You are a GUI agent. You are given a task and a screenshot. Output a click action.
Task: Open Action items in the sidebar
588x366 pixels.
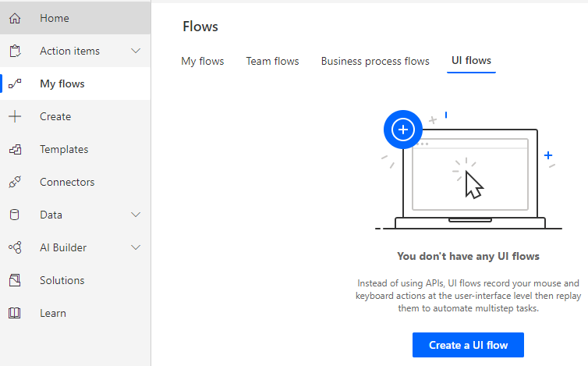coord(75,51)
